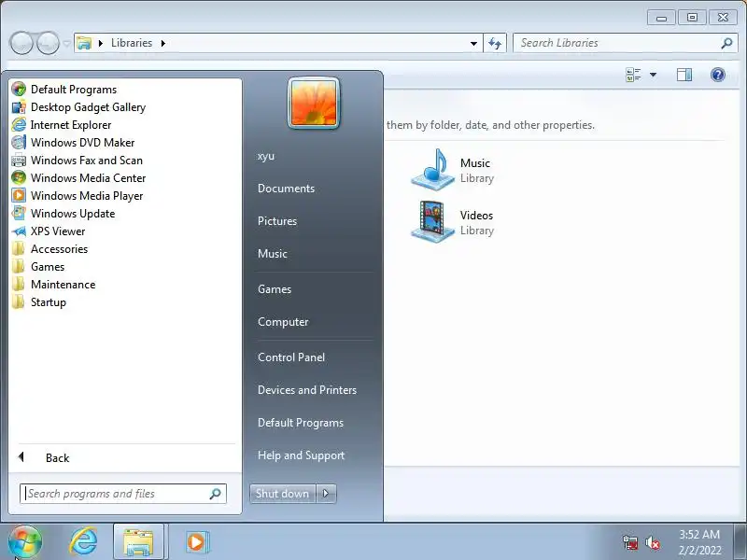
Task: Refresh the Libraries window
Action: click(x=495, y=43)
